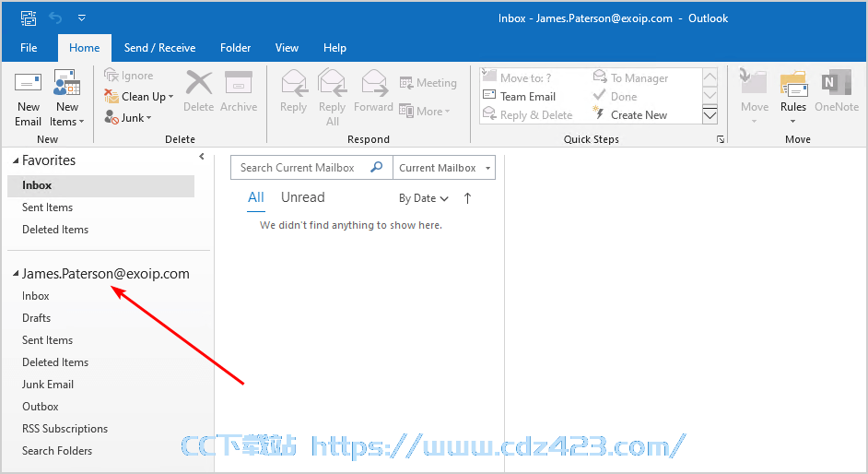This screenshot has width=868, height=474.
Task: Click the OneNote icon
Action: pos(837,83)
